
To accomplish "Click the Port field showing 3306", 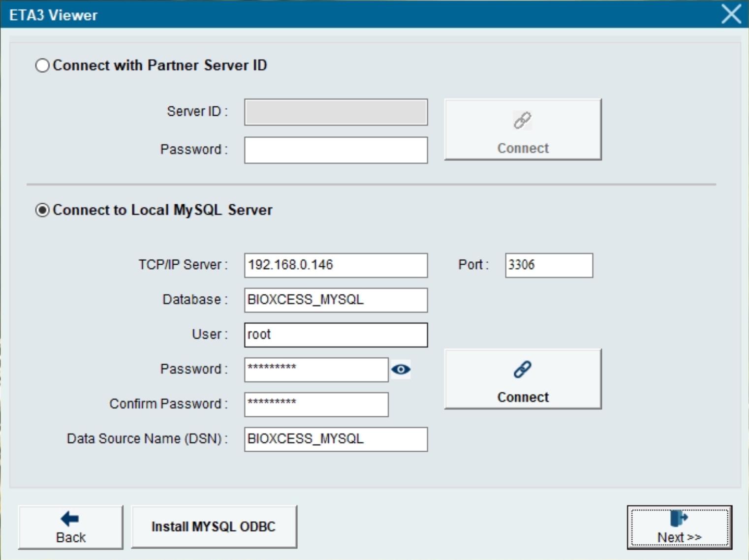I will [548, 265].
